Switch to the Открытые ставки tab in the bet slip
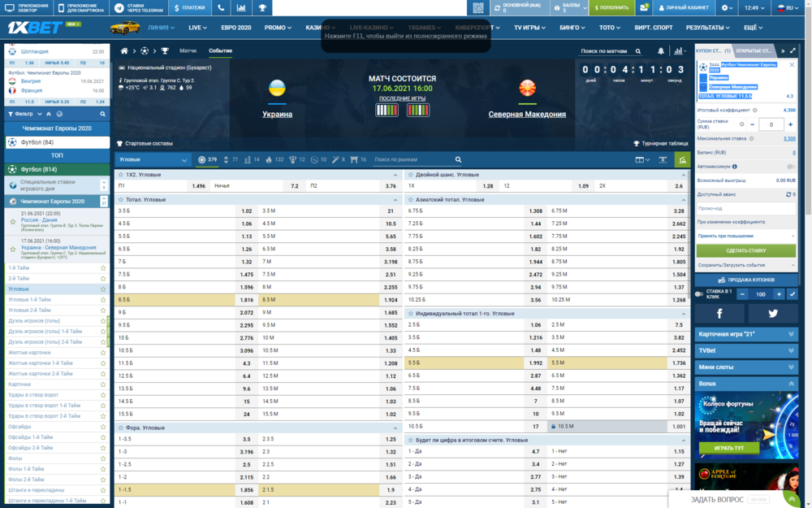Image resolution: width=812 pixels, height=508 pixels. 754,50
